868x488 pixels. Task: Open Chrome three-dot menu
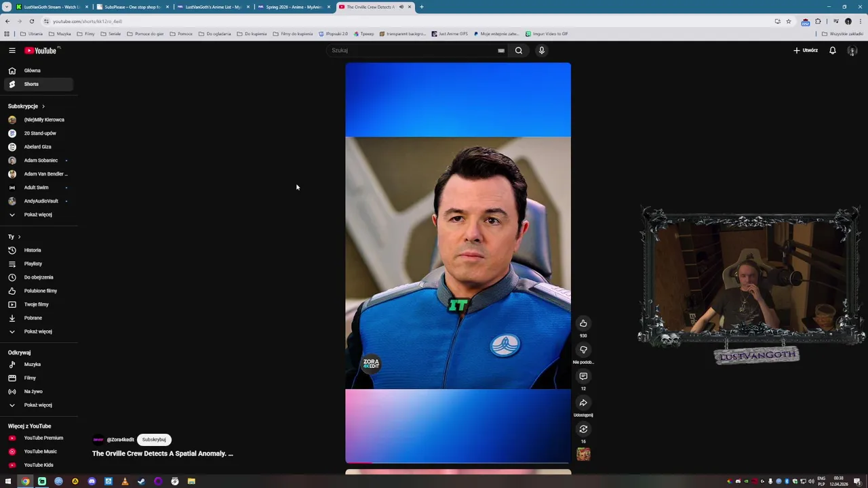click(859, 21)
